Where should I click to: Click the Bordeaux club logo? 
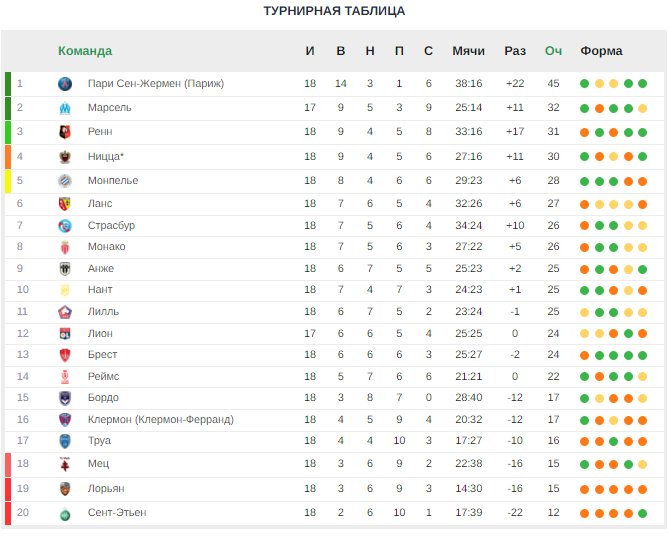point(65,398)
